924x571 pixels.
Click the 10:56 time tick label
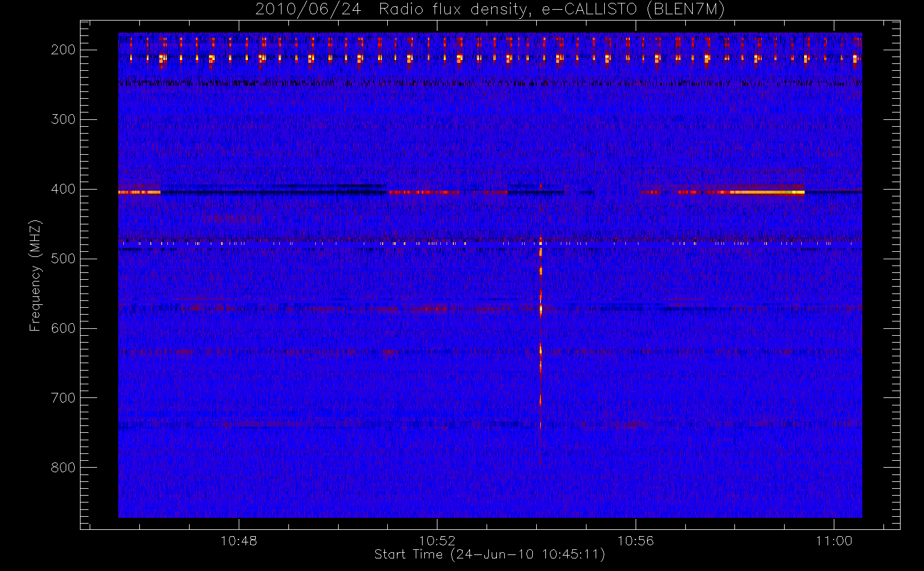click(636, 541)
